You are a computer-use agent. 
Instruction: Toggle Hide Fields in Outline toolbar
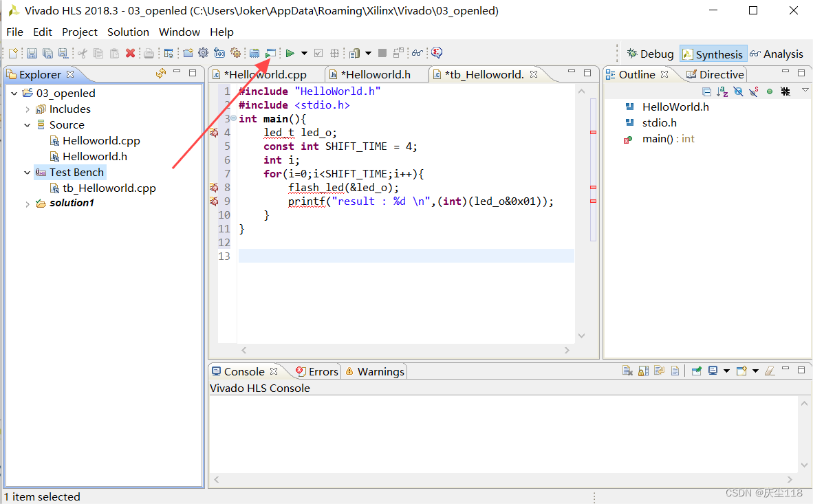click(738, 91)
